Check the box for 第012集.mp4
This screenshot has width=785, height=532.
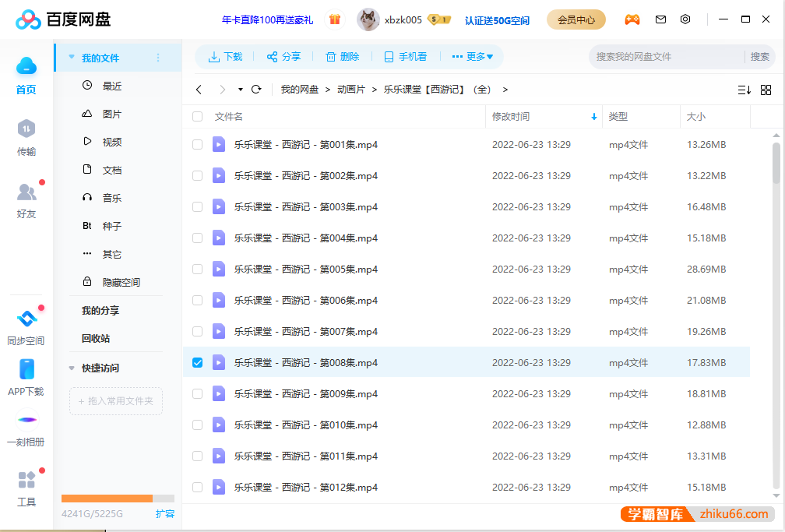pyautogui.click(x=198, y=488)
